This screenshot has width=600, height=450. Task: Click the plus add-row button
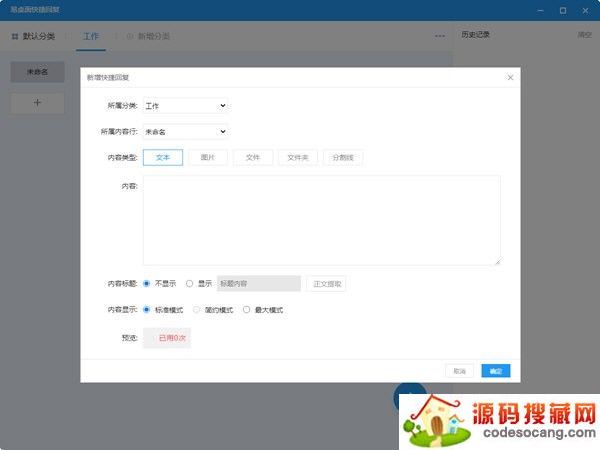(x=38, y=103)
